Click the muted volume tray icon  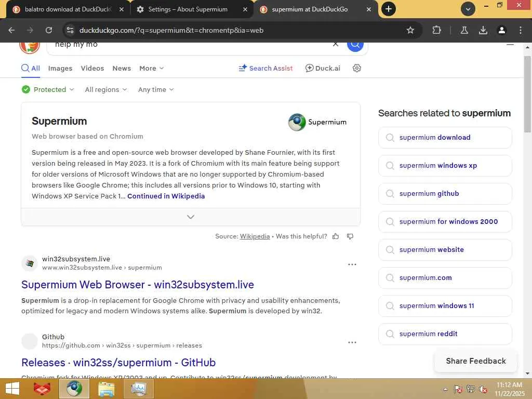tap(483, 389)
